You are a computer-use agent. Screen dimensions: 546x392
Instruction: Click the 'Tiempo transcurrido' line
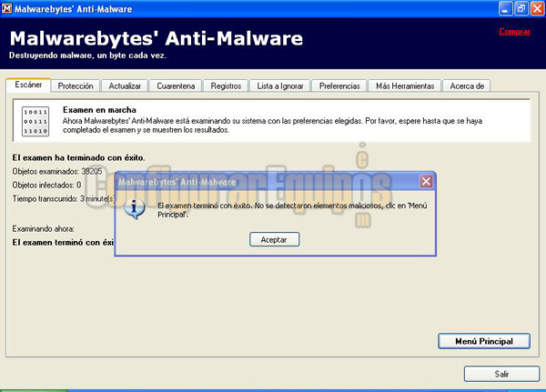tap(64, 199)
